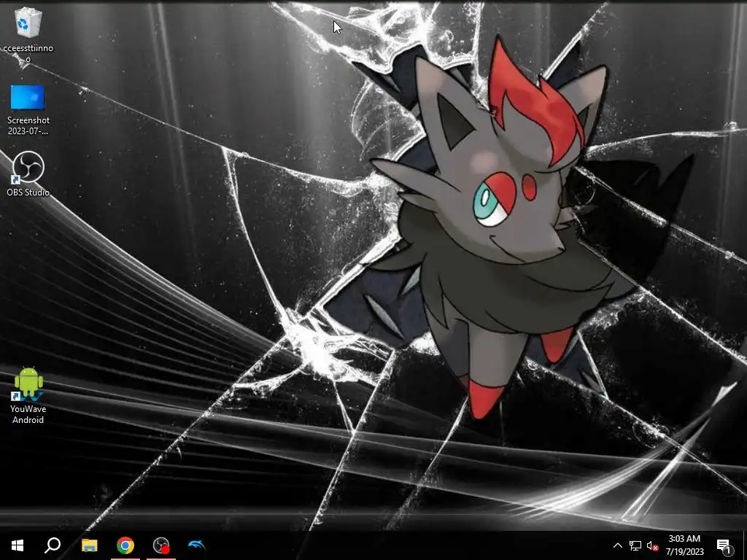Open File Explorer from the taskbar
The width and height of the screenshot is (747, 560).
(89, 545)
